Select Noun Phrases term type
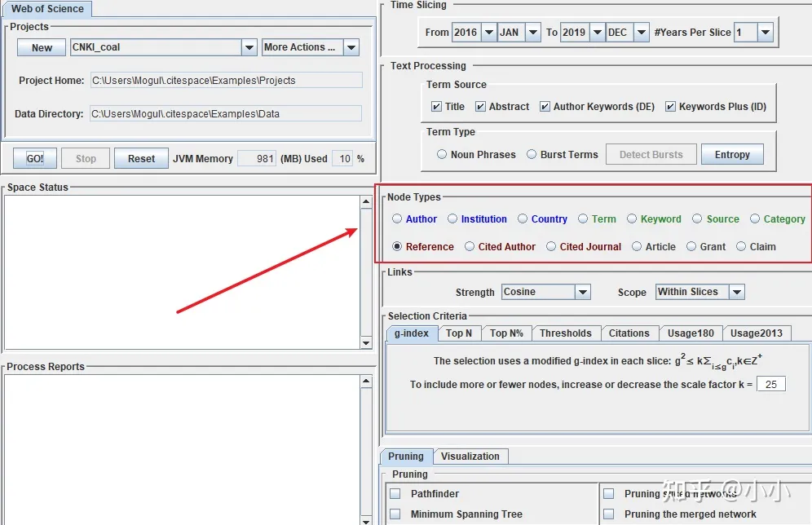812x525 pixels. [x=442, y=154]
